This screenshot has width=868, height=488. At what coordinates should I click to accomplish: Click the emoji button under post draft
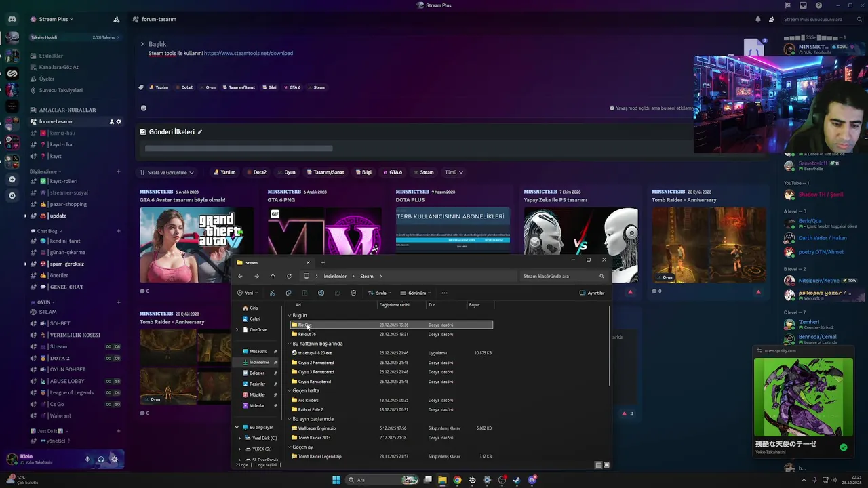[x=143, y=108]
